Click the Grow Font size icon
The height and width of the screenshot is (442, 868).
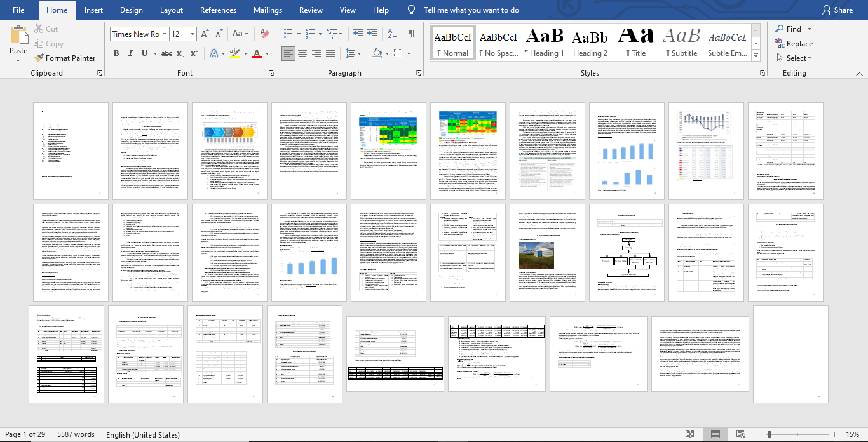pos(205,34)
